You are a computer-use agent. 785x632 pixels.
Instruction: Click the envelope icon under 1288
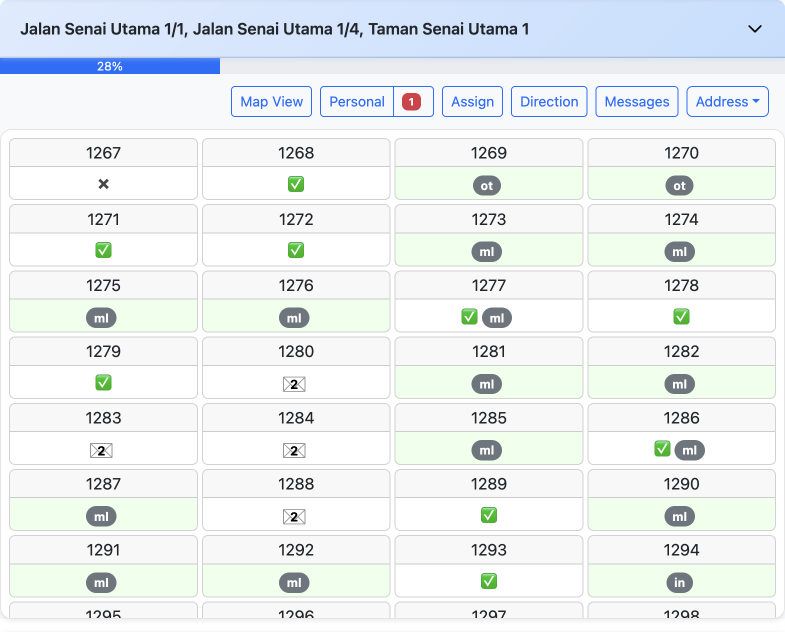tap(295, 516)
